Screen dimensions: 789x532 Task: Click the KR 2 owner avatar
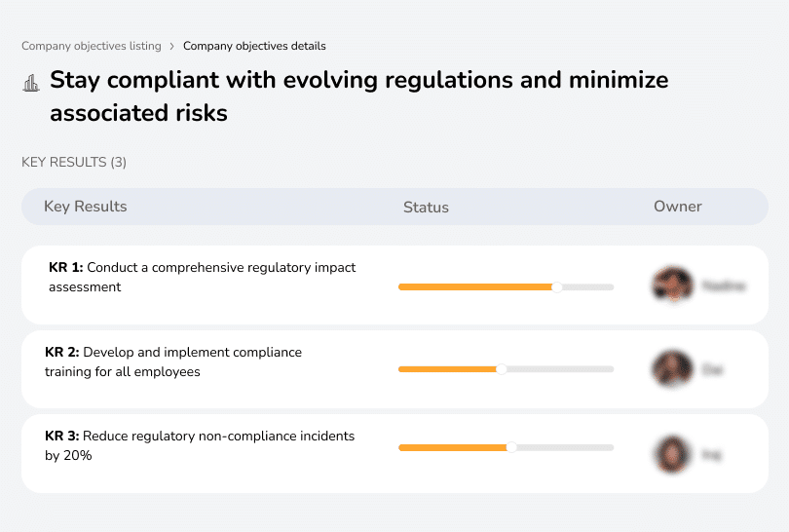[x=673, y=369]
